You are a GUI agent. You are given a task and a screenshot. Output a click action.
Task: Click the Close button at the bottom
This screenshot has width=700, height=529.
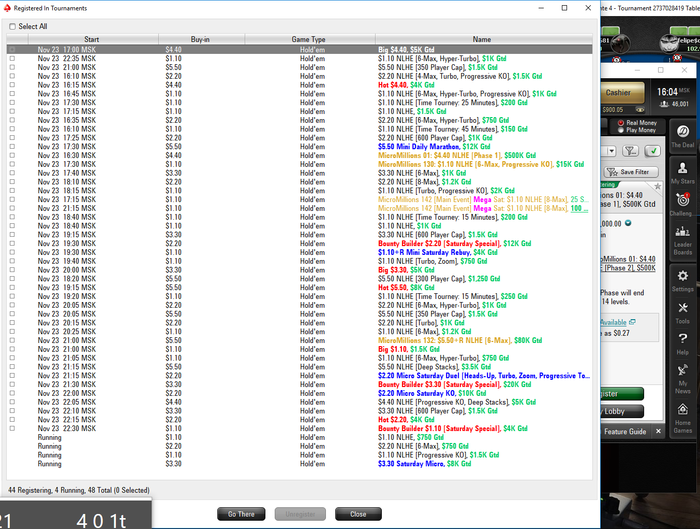point(358,514)
